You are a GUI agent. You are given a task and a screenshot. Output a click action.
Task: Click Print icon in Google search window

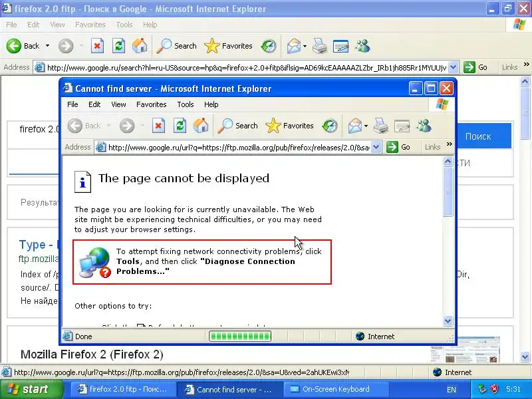(x=320, y=46)
